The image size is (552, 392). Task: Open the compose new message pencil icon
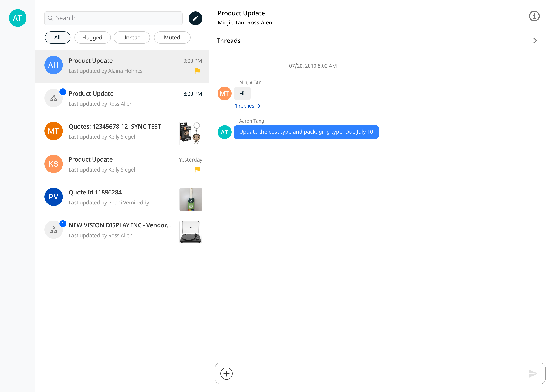click(x=195, y=18)
